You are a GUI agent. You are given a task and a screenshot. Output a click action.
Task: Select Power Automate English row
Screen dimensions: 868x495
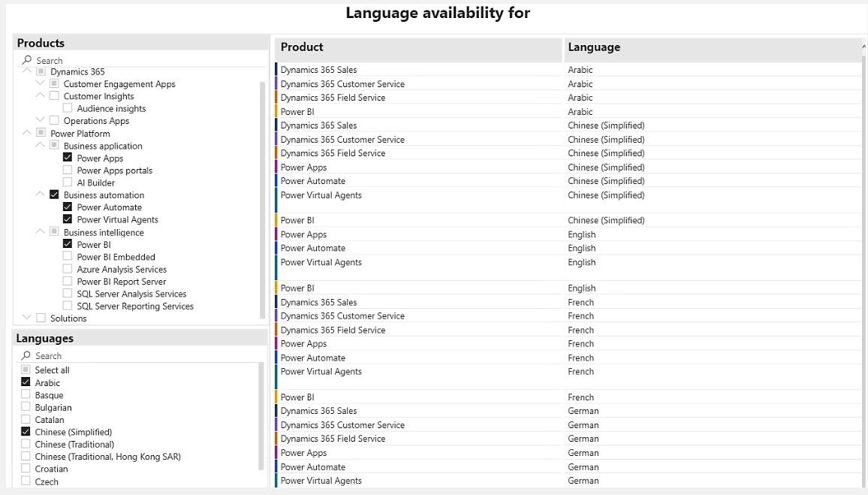(x=568, y=248)
